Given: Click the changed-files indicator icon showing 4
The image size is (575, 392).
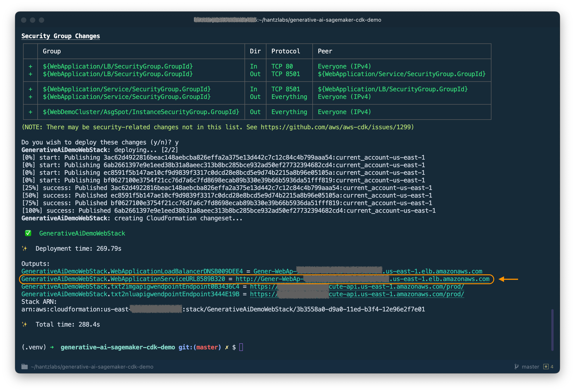Looking at the screenshot, I should click(x=546, y=367).
